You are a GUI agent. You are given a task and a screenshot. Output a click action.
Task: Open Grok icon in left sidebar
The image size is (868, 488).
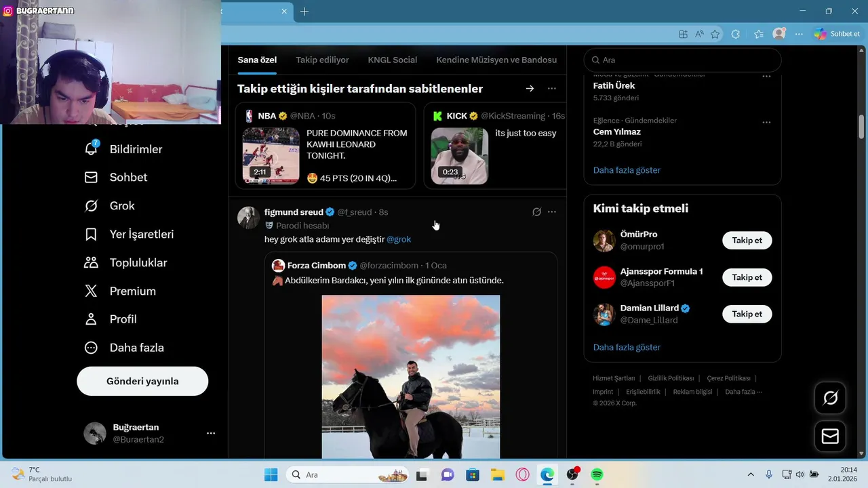91,205
